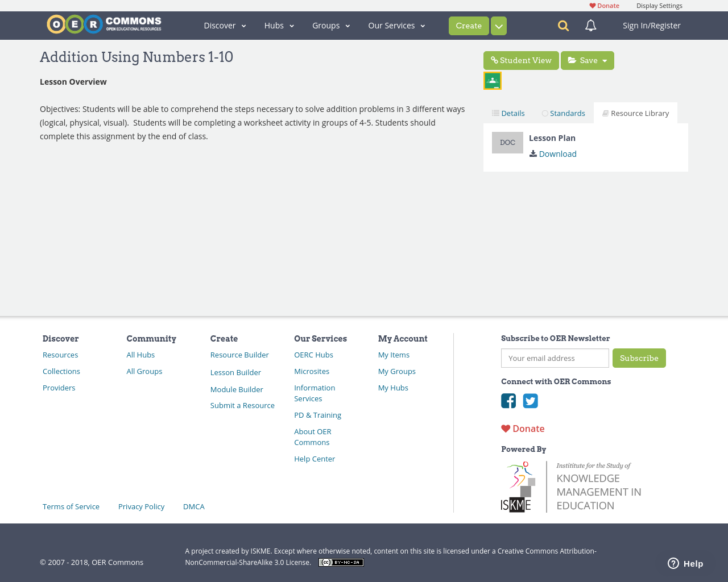Open Module Builder link

coord(237,389)
